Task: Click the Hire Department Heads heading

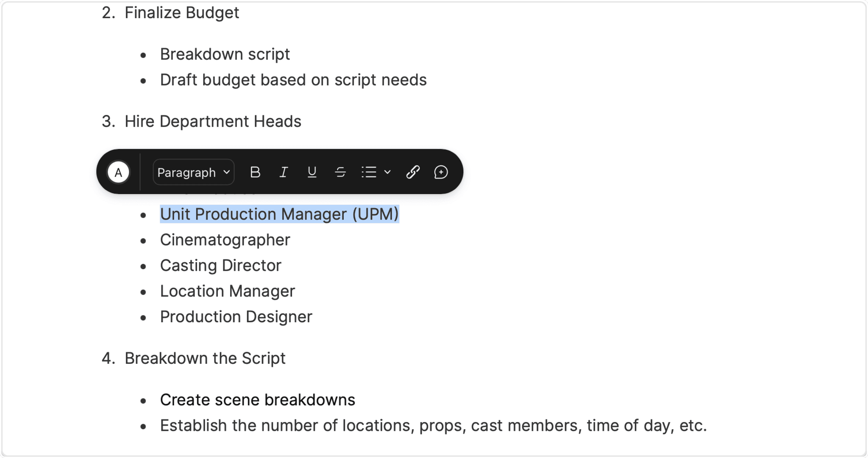Action: click(x=212, y=121)
